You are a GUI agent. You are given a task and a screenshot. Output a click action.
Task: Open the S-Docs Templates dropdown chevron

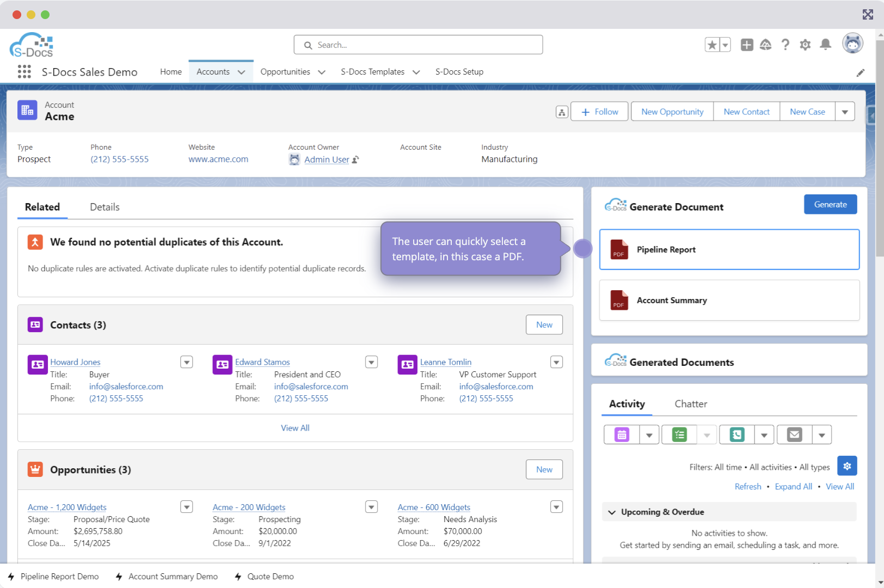(x=416, y=72)
